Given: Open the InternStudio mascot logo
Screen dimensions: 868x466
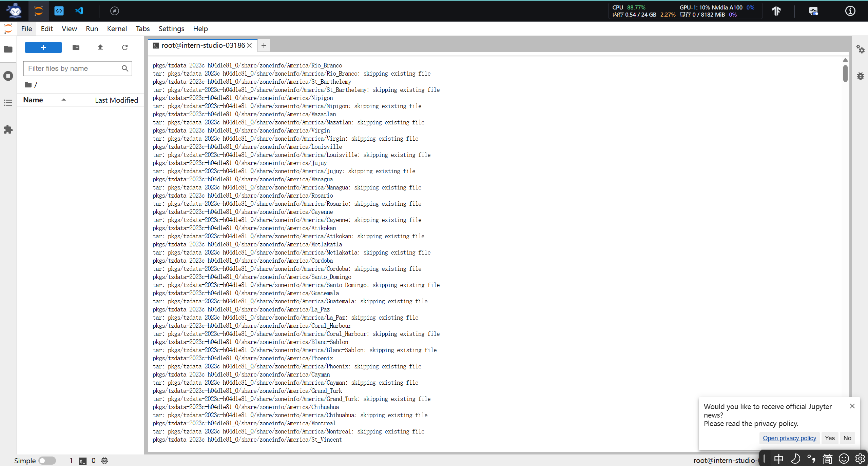Looking at the screenshot, I should (14, 11).
